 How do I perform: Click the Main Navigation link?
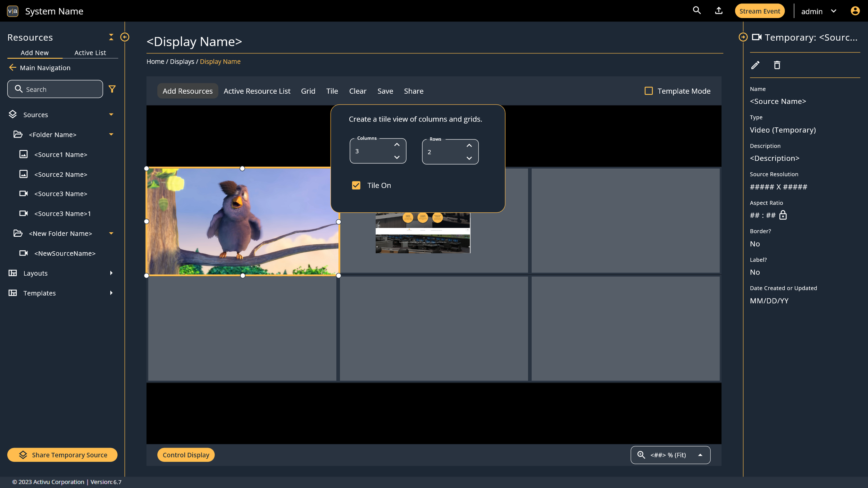pyautogui.click(x=45, y=68)
